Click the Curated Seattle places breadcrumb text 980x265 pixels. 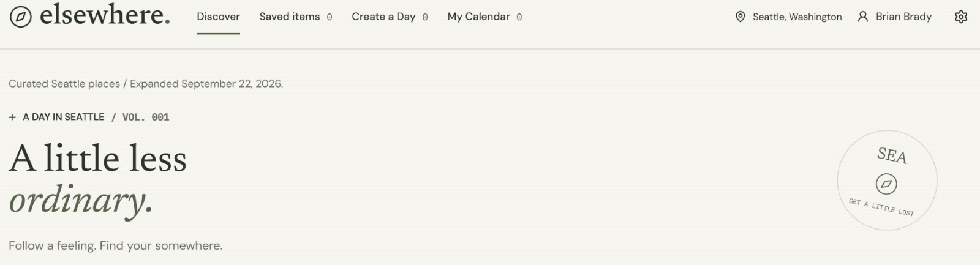coord(64,84)
